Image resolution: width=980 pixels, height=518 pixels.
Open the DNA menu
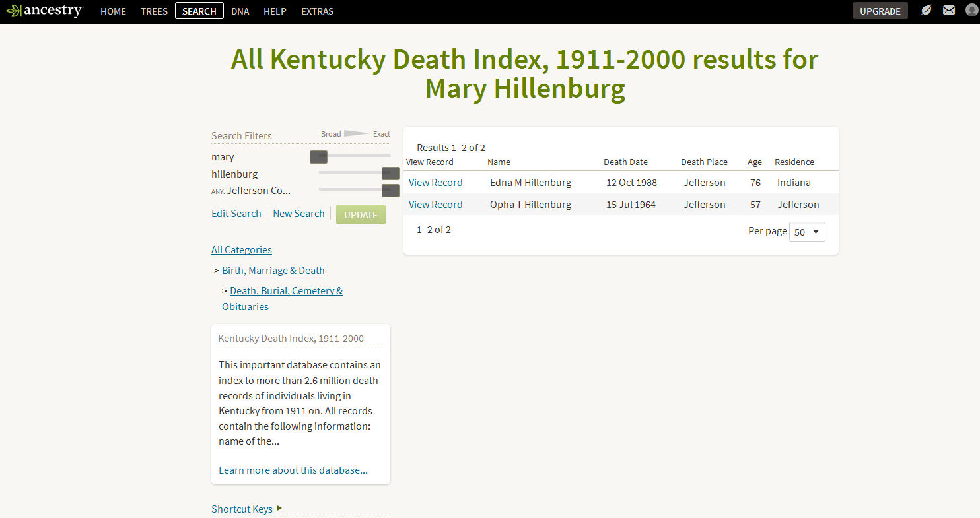[240, 11]
